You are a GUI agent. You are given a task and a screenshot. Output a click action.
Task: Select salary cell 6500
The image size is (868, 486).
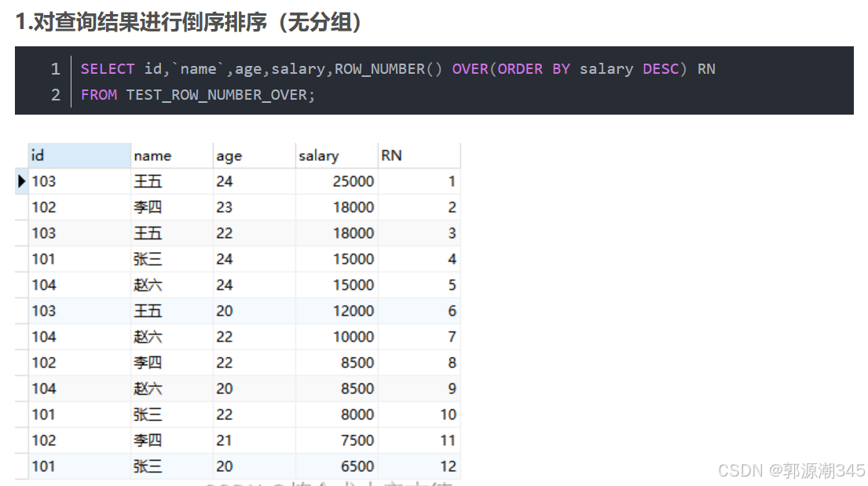336,466
